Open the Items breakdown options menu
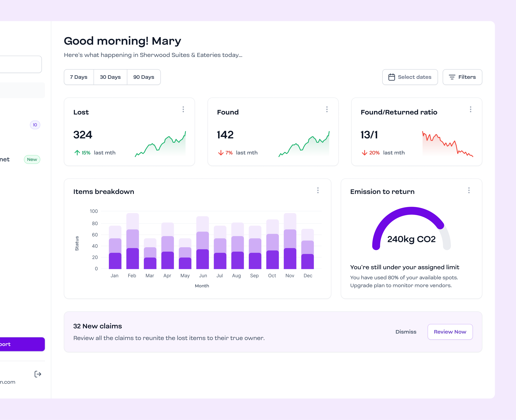 click(x=318, y=190)
